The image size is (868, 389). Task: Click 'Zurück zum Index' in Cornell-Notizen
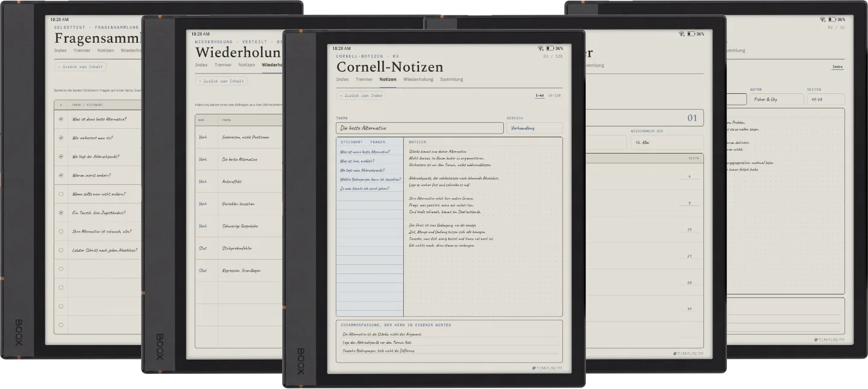click(x=361, y=95)
